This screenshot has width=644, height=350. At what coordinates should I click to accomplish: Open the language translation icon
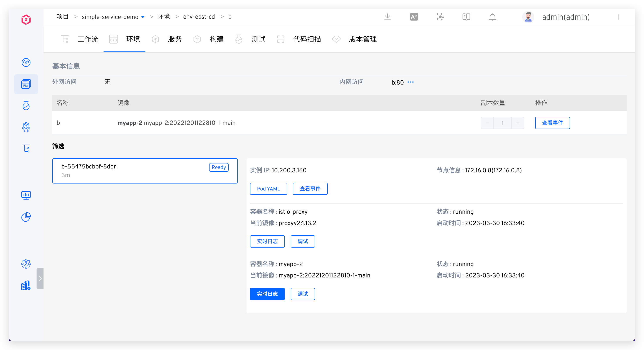coord(414,17)
